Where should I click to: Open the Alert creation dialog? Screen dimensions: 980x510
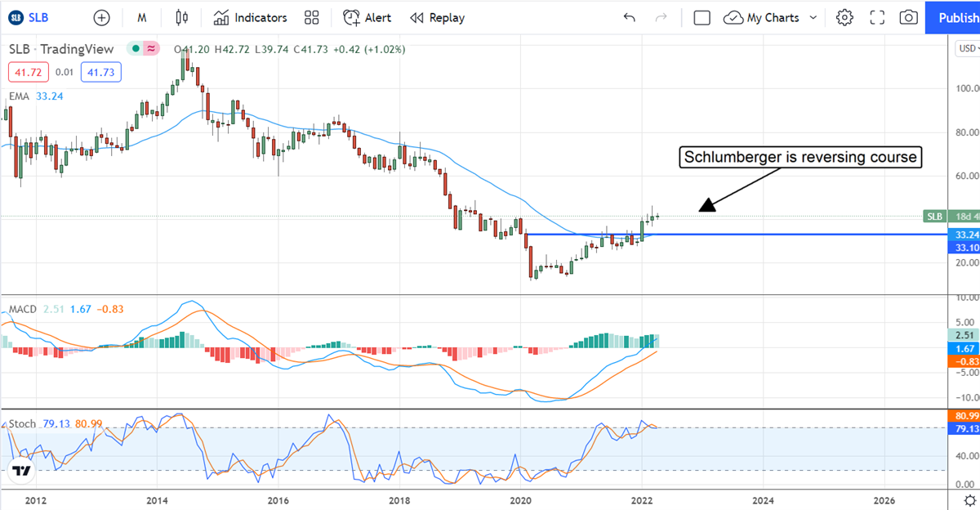coord(367,17)
